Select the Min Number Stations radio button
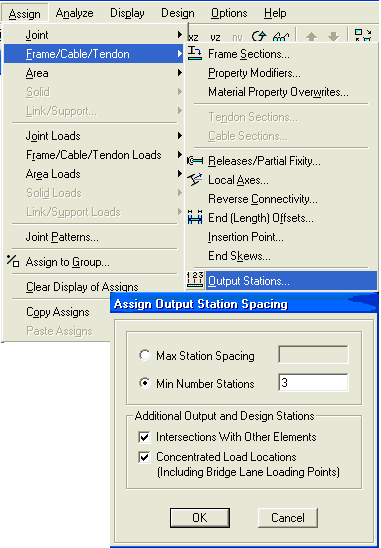 coord(144,383)
